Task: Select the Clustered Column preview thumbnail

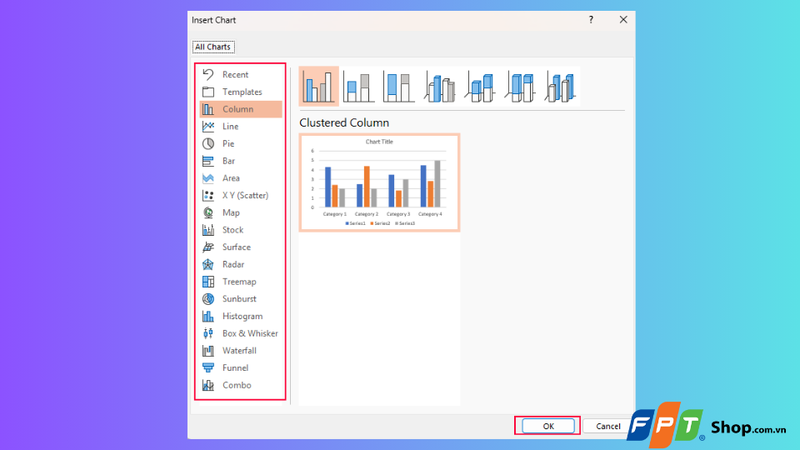Action: [380, 183]
